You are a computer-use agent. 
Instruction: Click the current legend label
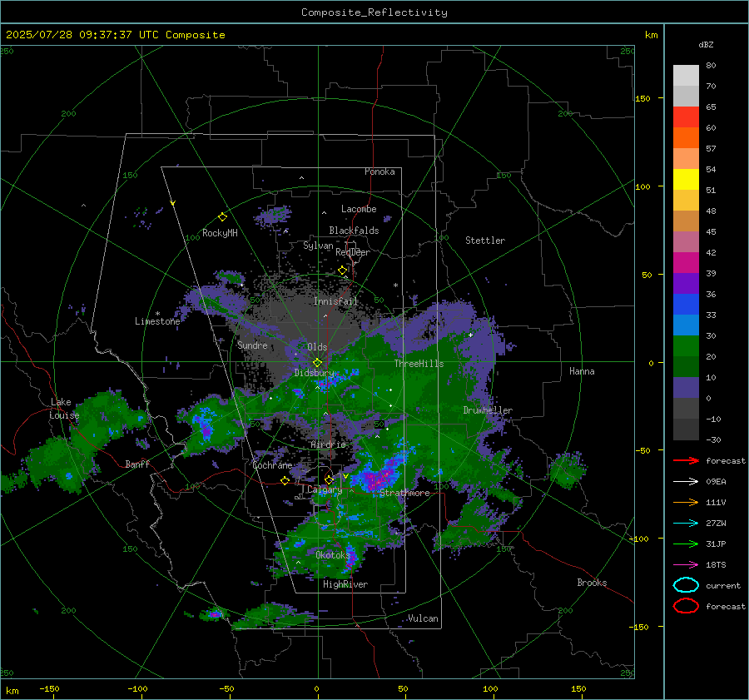[x=723, y=585]
